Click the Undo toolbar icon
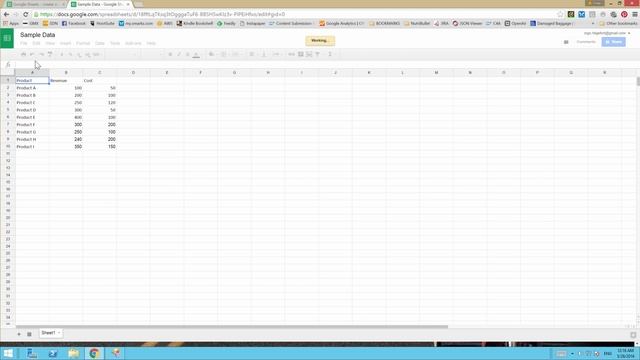Viewport: 640px width, 360px height. pyautogui.click(x=32, y=54)
